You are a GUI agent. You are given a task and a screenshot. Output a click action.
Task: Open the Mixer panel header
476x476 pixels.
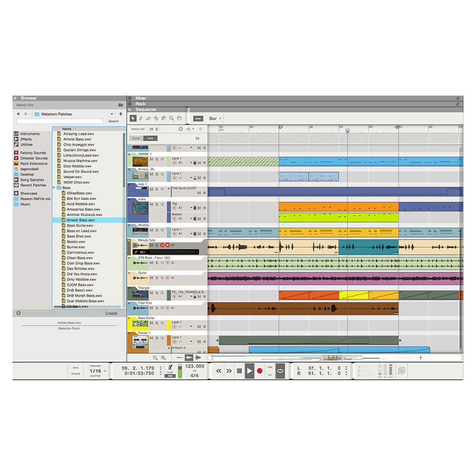click(295, 98)
